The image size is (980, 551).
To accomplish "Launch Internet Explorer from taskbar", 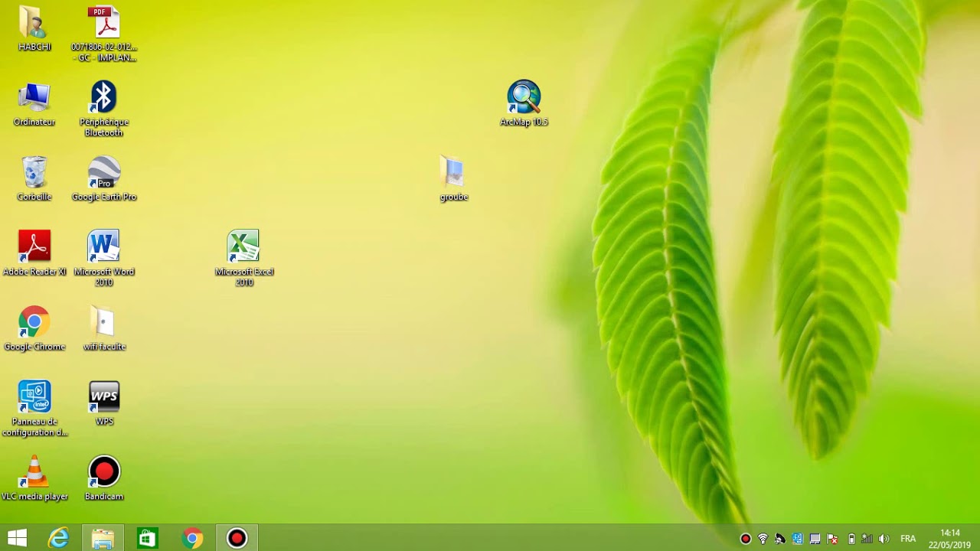I will tap(59, 538).
